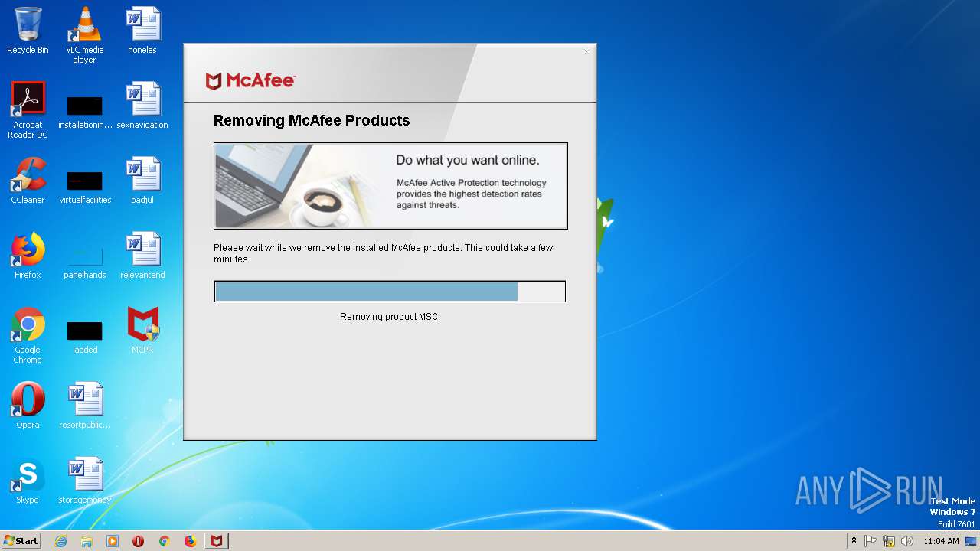Viewport: 980px width, 551px height.
Task: Open the network tray icon
Action: point(889,541)
